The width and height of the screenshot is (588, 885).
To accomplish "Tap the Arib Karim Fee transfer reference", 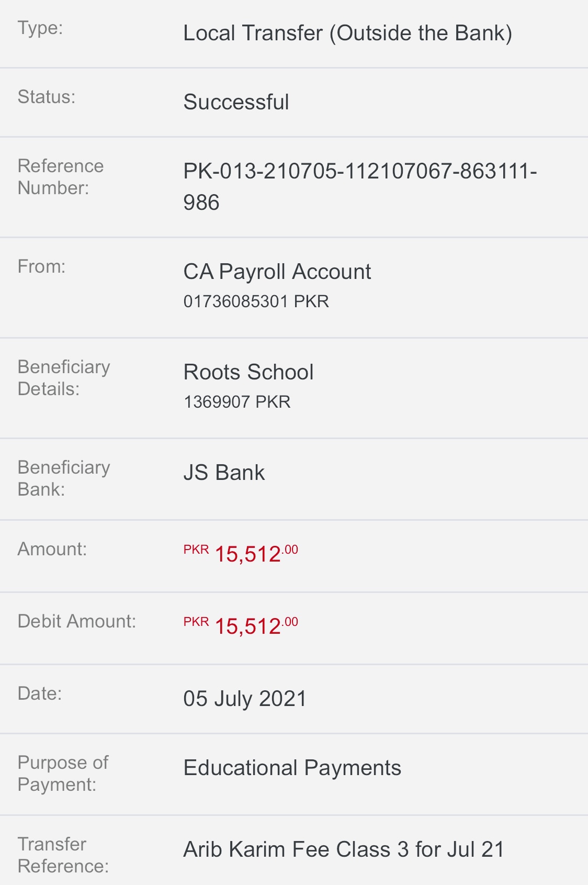I will point(344,849).
